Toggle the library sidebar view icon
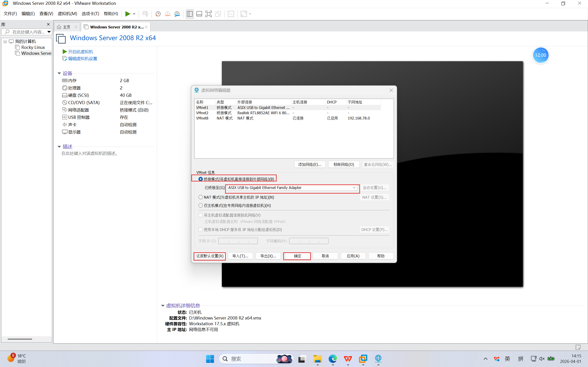 coord(190,14)
